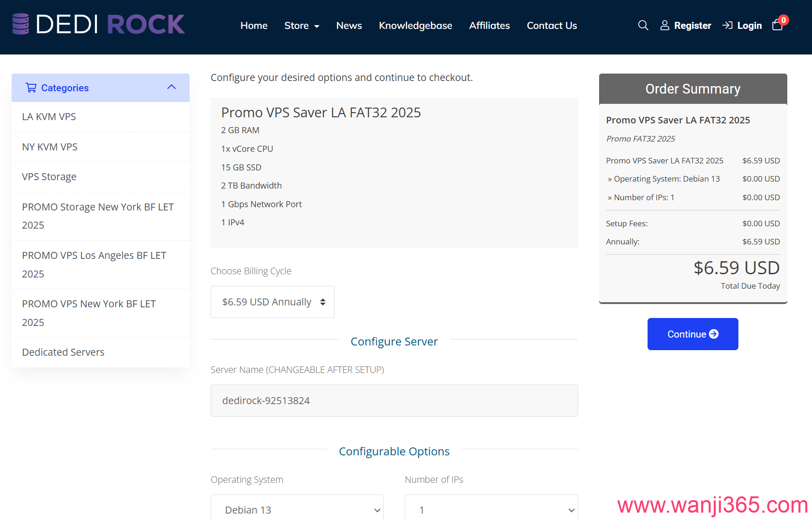
Task: Go to the Knowledgebase menu item
Action: [415, 26]
